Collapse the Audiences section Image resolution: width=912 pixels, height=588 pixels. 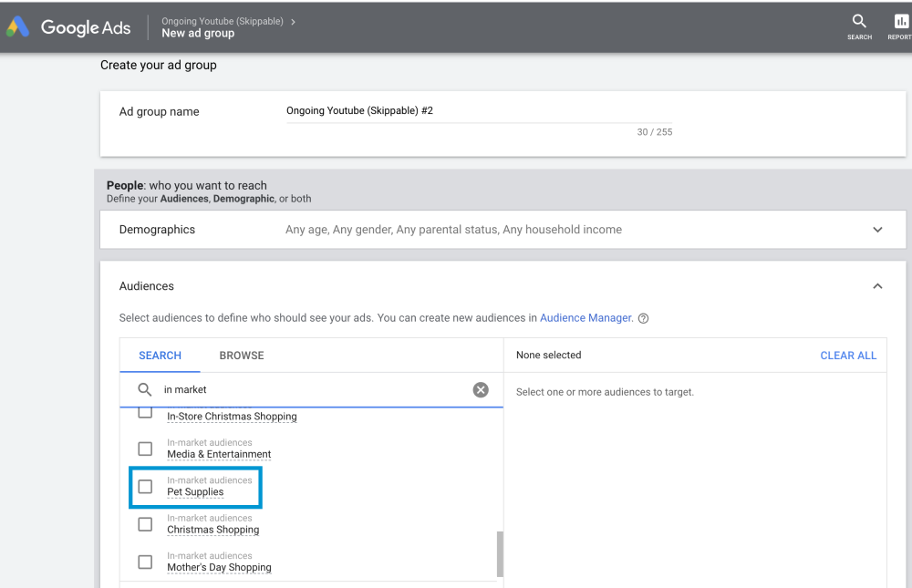coord(877,286)
